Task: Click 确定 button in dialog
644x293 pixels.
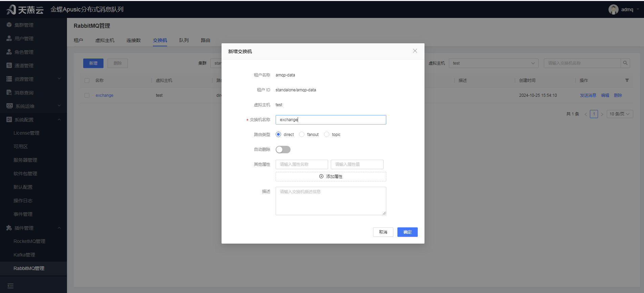Action: click(408, 232)
